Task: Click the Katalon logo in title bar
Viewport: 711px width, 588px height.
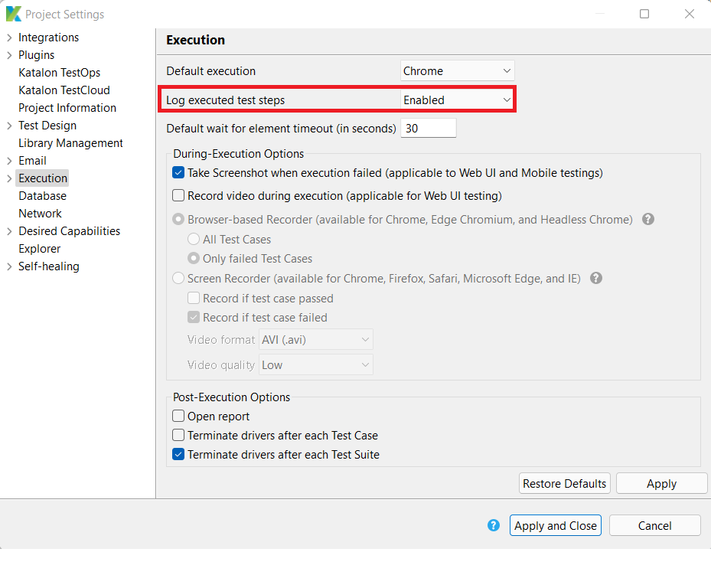Action: 13,14
